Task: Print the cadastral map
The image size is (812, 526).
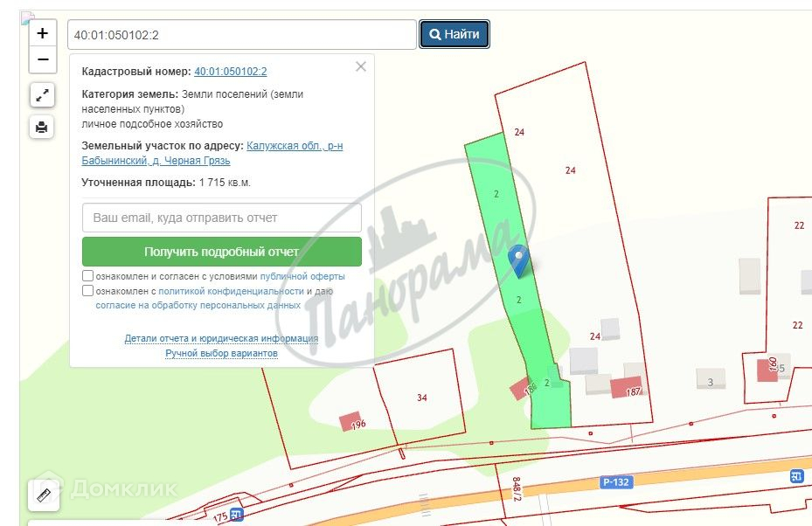Action: [x=42, y=127]
